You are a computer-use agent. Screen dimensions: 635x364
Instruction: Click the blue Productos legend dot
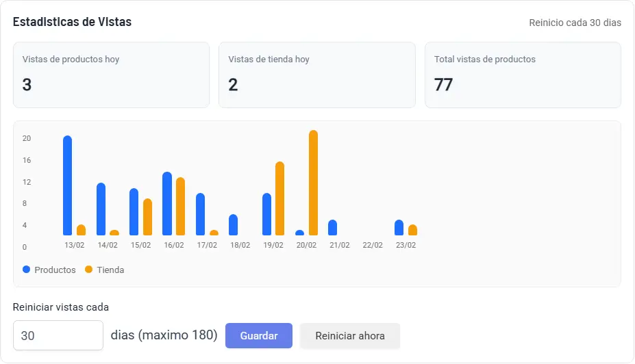coord(27,270)
